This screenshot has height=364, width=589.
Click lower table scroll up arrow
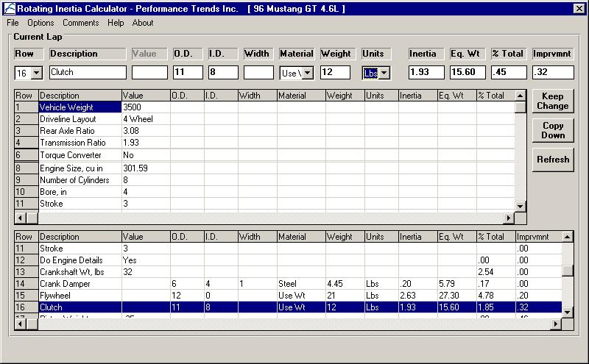pyautogui.click(x=567, y=237)
